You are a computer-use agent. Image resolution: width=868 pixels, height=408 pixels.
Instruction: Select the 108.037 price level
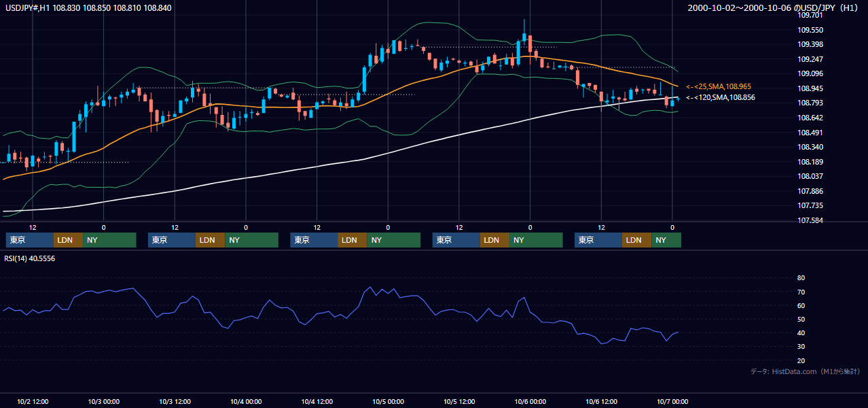[x=810, y=176]
